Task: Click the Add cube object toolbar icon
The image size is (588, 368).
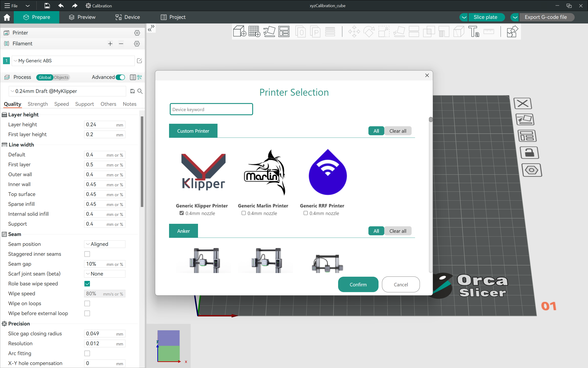Action: tap(240, 32)
